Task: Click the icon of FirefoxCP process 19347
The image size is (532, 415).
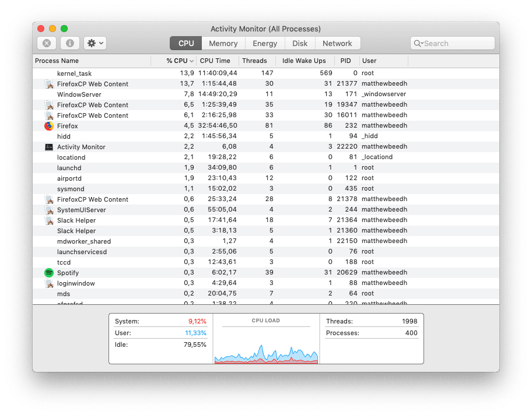Action: pyautogui.click(x=49, y=105)
